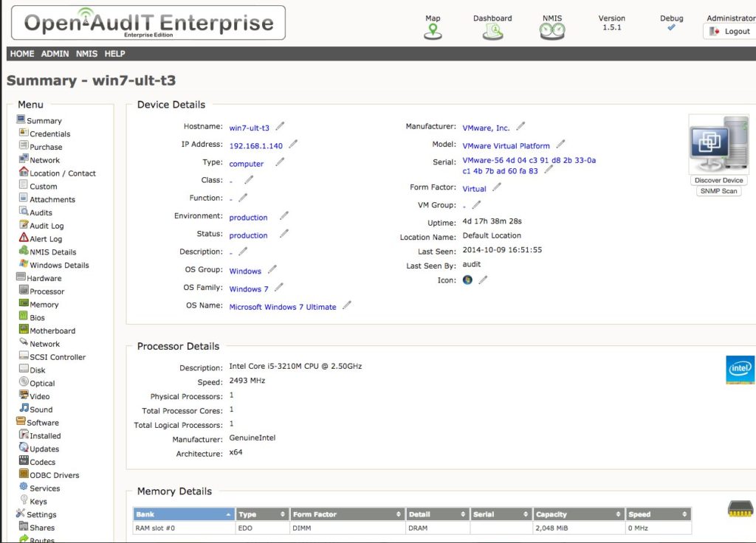756x543 pixels.
Task: Open the HOME menu
Action: tap(22, 53)
